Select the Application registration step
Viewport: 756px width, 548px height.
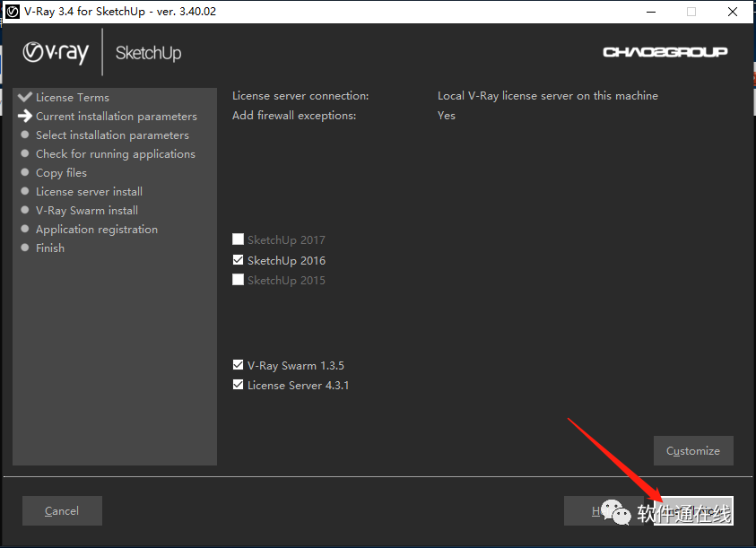(x=97, y=229)
